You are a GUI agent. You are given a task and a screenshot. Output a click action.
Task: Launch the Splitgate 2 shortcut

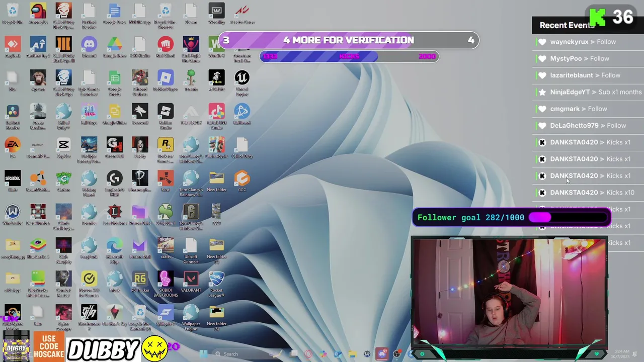pyautogui.click(x=166, y=315)
